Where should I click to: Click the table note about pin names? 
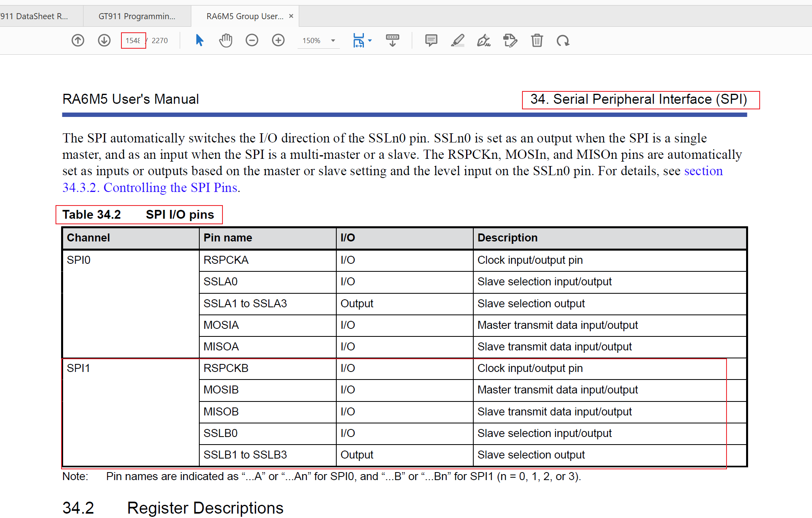[322, 476]
